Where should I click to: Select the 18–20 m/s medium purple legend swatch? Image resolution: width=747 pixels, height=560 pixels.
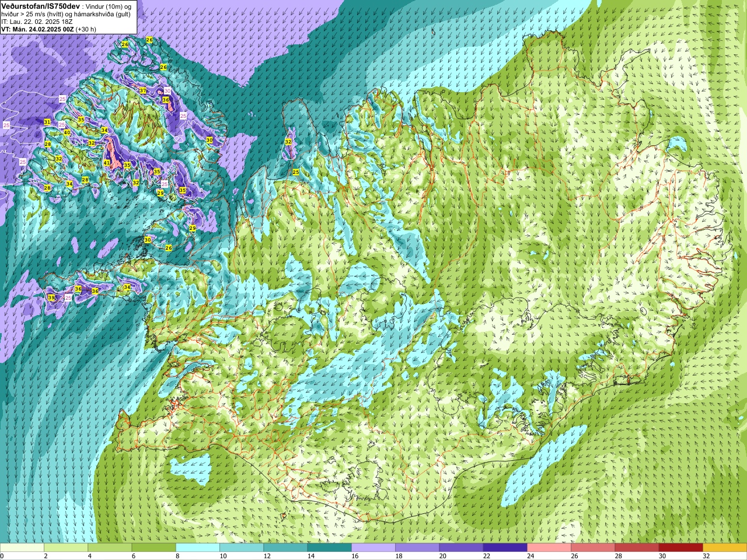pyautogui.click(x=417, y=548)
